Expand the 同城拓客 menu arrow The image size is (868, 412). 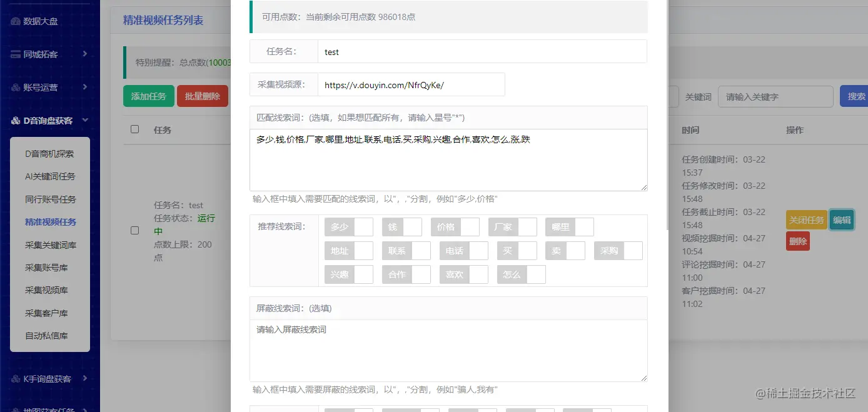(84, 54)
